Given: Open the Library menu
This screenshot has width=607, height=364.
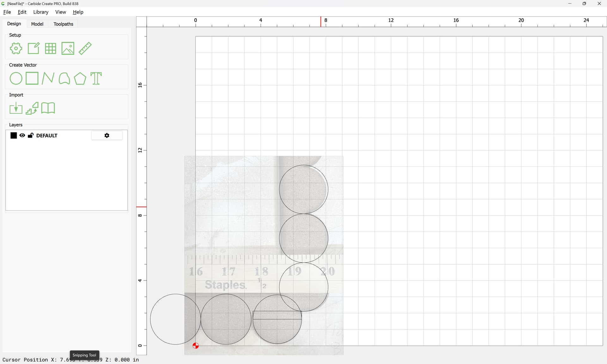Looking at the screenshot, I should (x=41, y=12).
